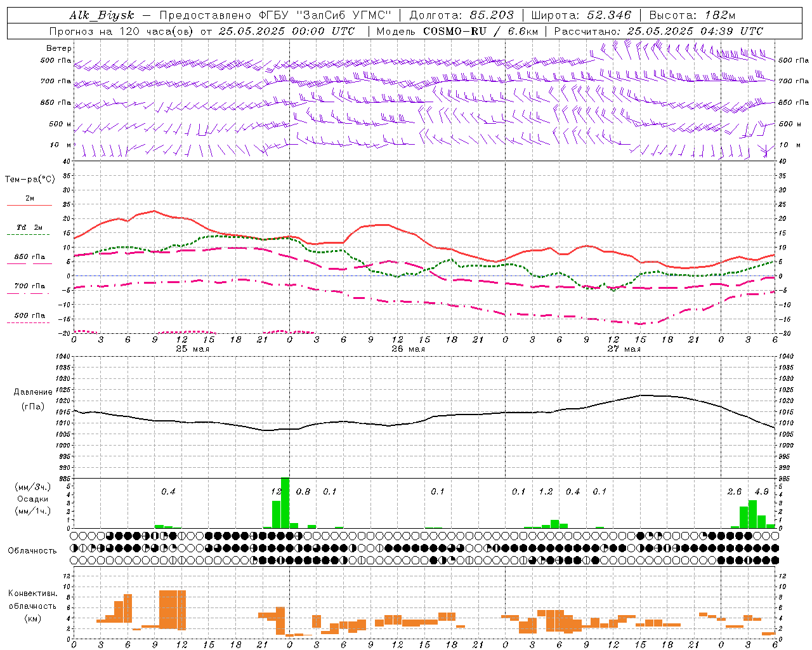Click the station name Alk_Biysk in header
This screenshot has width=812, height=650.
pos(101,15)
